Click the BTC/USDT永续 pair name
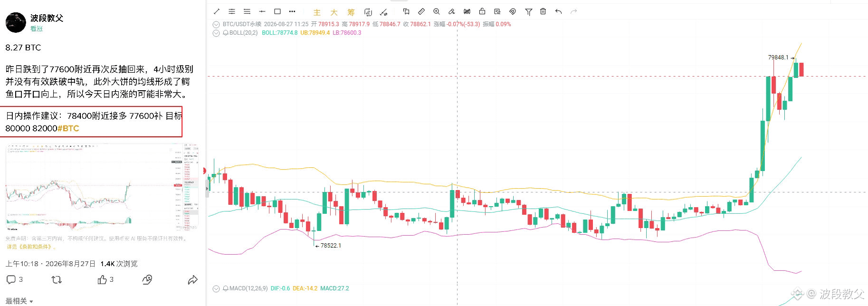This screenshot has height=306, width=868. coord(242,24)
